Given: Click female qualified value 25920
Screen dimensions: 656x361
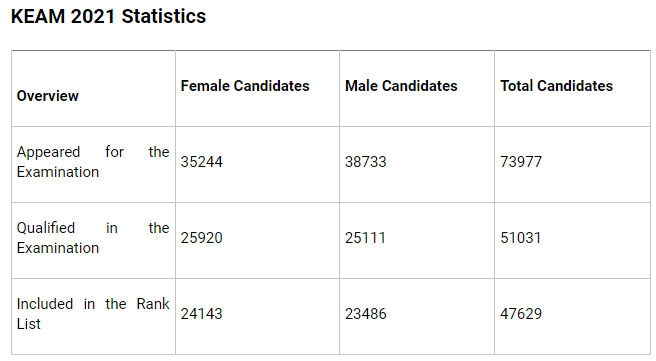Looking at the screenshot, I should click(201, 238).
